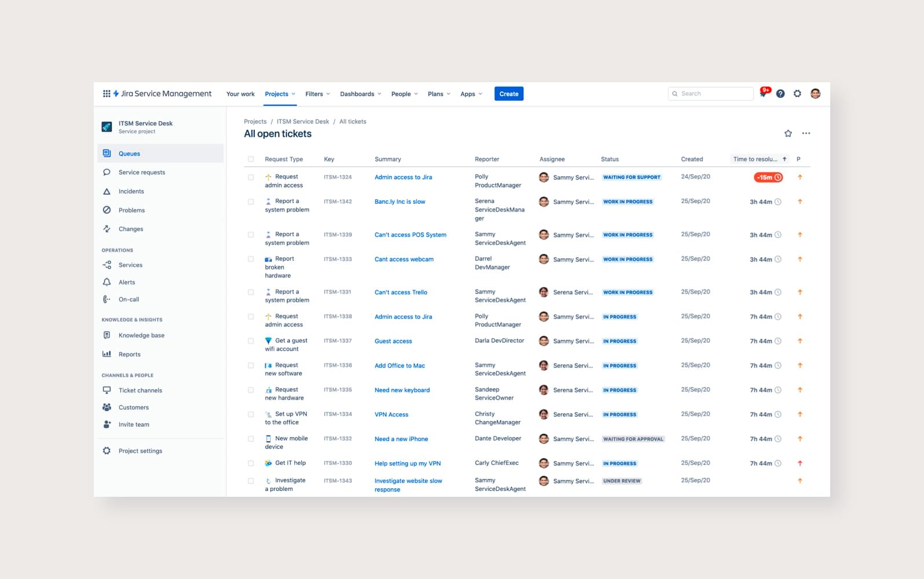Open the notifications bell with 9+ badge

coord(764,94)
